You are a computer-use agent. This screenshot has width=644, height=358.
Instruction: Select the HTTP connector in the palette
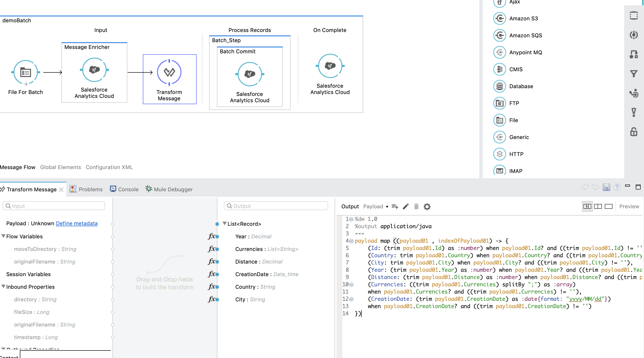click(x=516, y=154)
